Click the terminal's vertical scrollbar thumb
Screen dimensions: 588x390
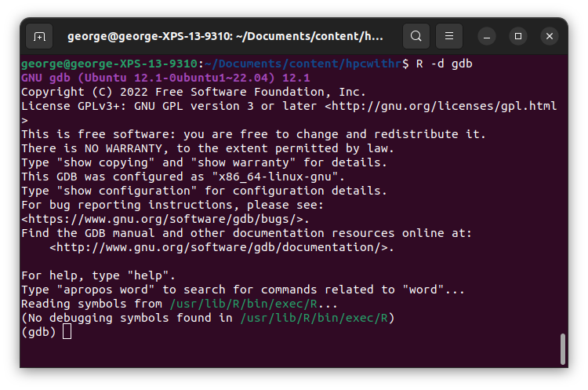point(562,348)
